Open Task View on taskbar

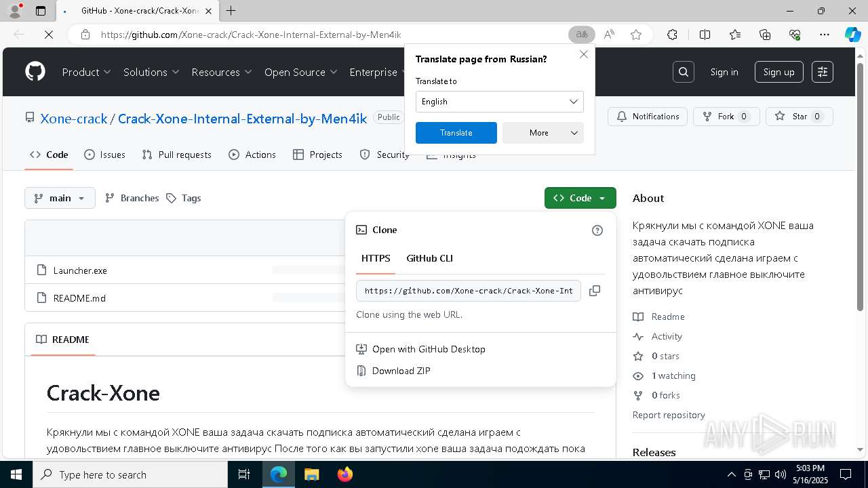[x=244, y=474]
